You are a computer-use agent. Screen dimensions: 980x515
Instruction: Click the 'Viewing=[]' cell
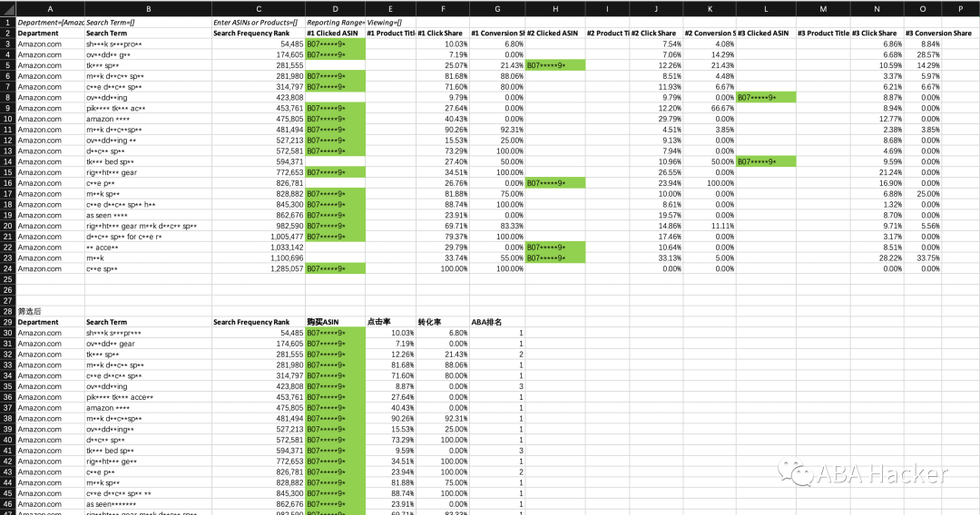pos(390,23)
